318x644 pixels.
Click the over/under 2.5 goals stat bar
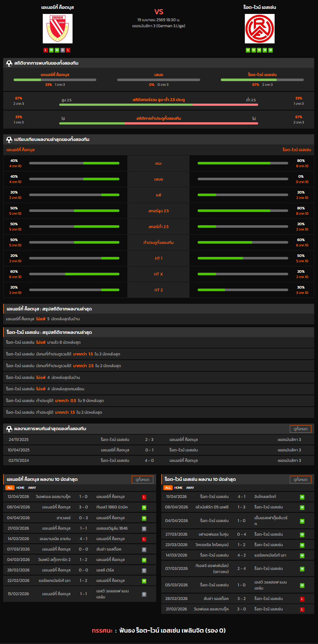[158, 105]
